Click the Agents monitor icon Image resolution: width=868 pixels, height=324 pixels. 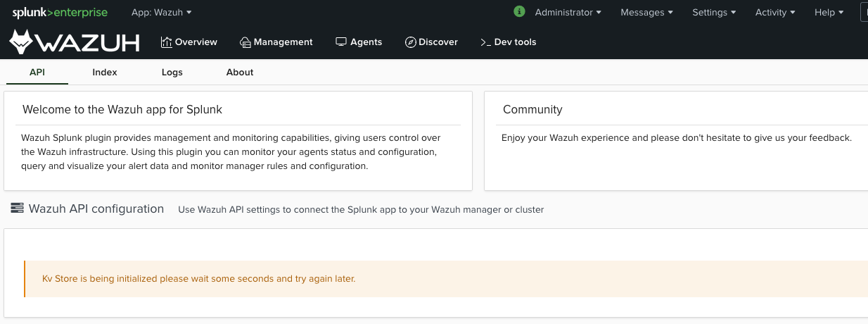341,42
